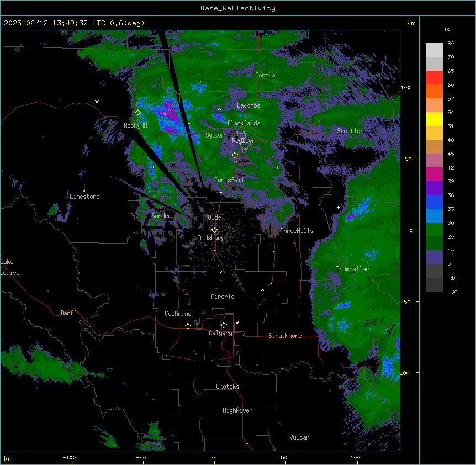Click the km unit label at top right
The image size is (476, 465).
pos(411,23)
